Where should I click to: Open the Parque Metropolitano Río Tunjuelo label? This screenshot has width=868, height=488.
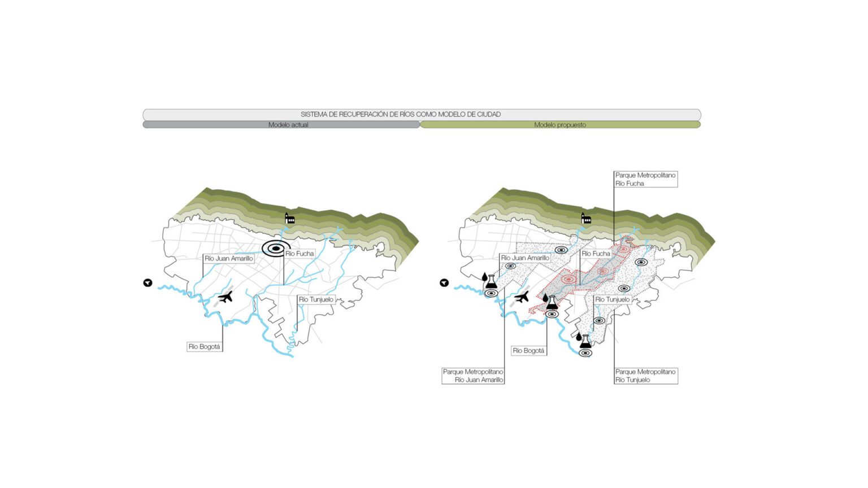click(645, 376)
